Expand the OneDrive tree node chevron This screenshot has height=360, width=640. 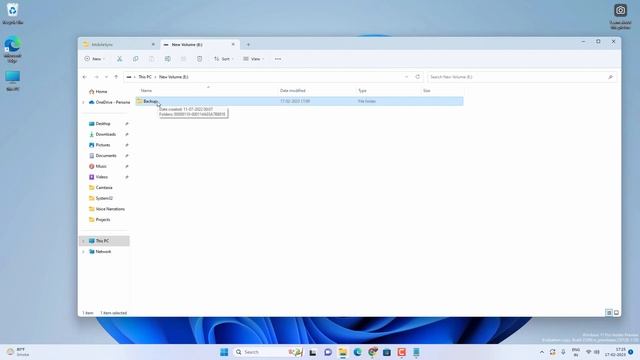(83, 102)
